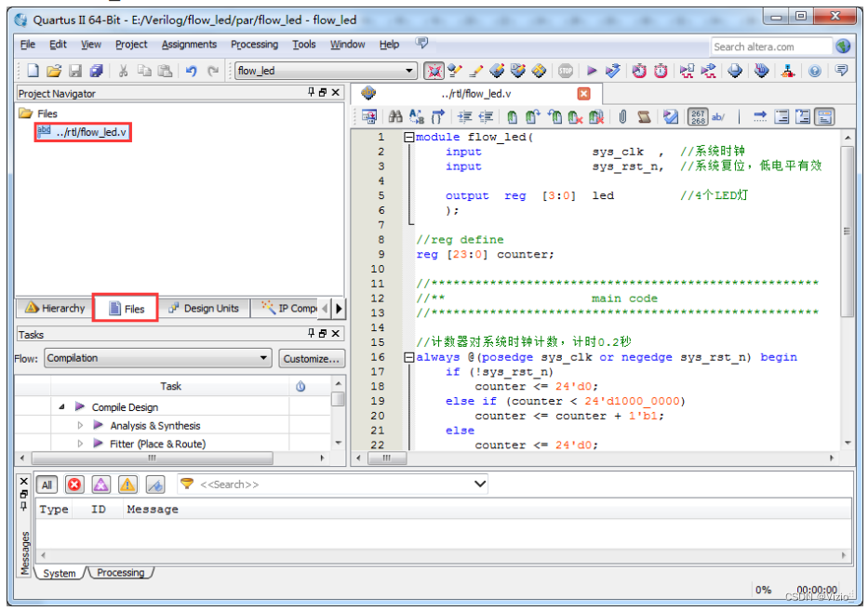Click the Find binoculars icon in the editor toolbar
868x611 pixels.
(x=395, y=116)
